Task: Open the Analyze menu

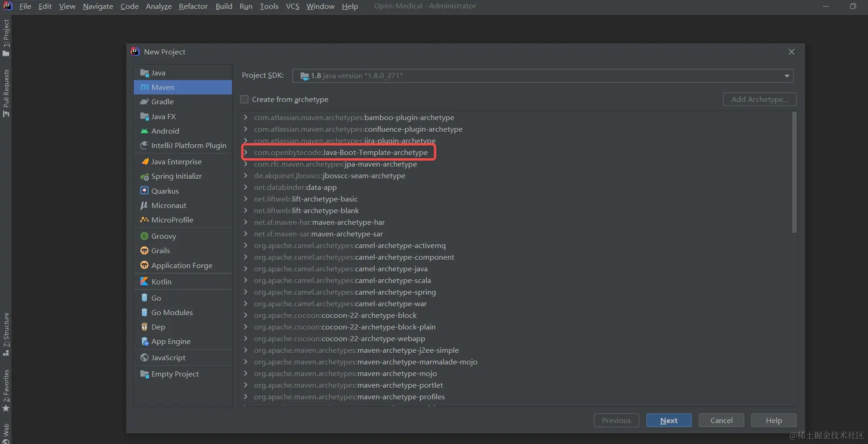Action: coord(158,6)
